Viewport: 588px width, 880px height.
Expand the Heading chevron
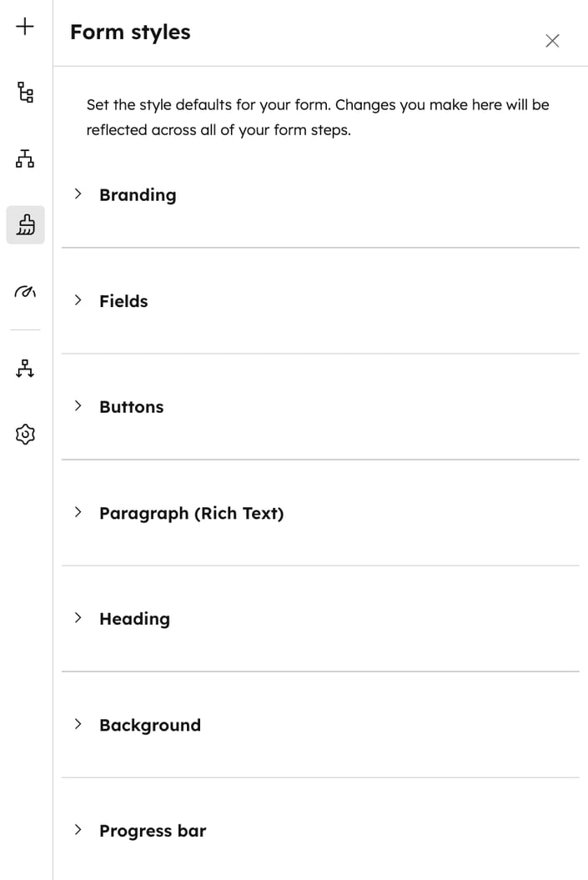(78, 618)
